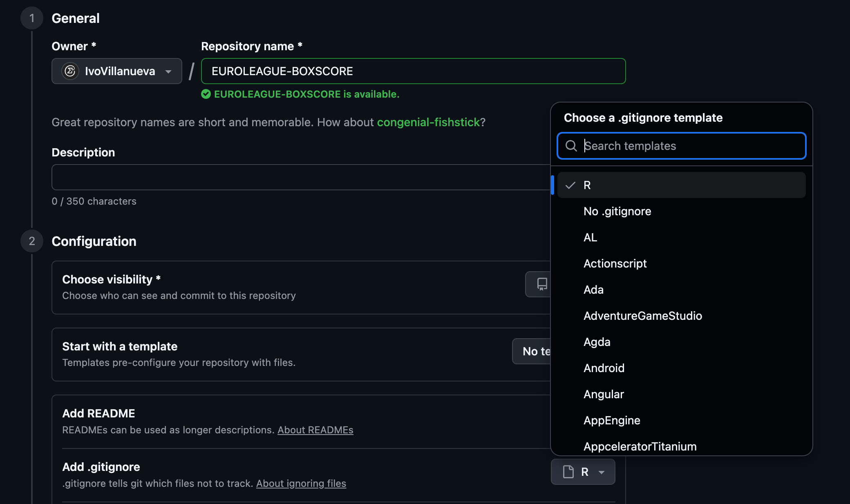Click the owner avatar icon

(70, 71)
